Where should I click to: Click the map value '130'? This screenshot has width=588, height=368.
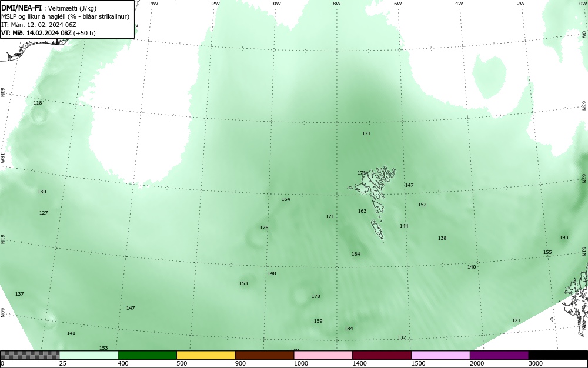[x=42, y=192]
